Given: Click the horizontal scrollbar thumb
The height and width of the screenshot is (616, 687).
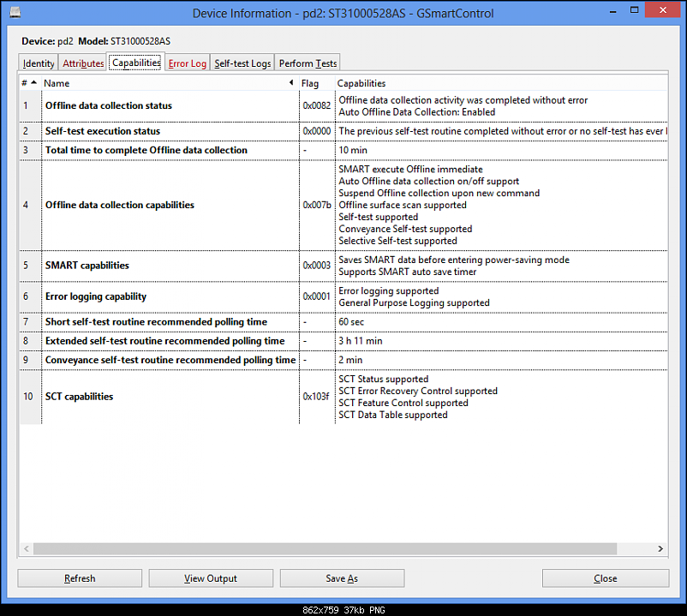Looking at the screenshot, I should pyautogui.click(x=326, y=548).
